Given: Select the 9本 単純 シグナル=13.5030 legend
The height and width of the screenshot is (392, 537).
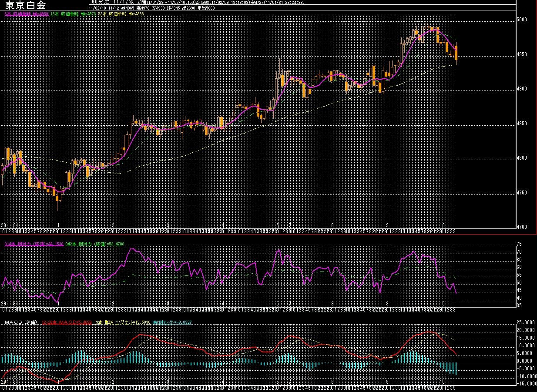Looking at the screenshot, I should (123, 322).
